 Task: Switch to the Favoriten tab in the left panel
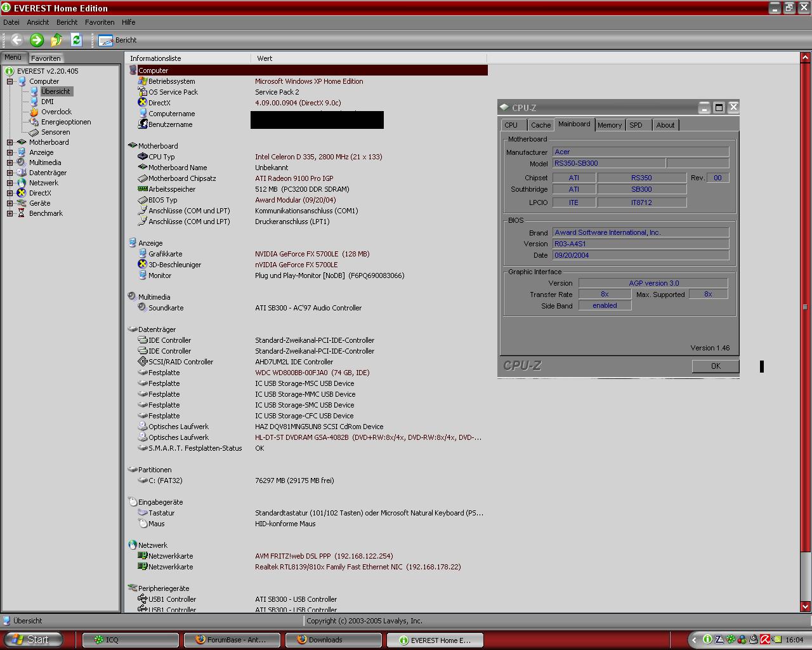coord(46,58)
